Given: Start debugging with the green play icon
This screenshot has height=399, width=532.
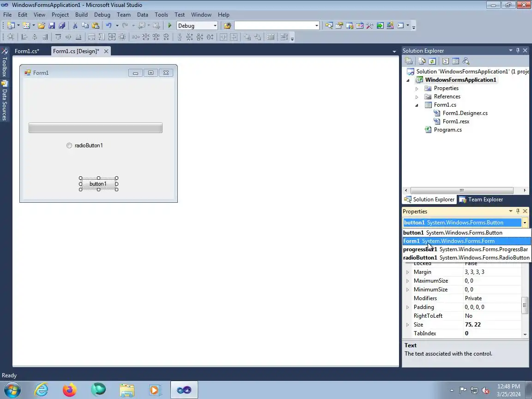Looking at the screenshot, I should (169, 25).
